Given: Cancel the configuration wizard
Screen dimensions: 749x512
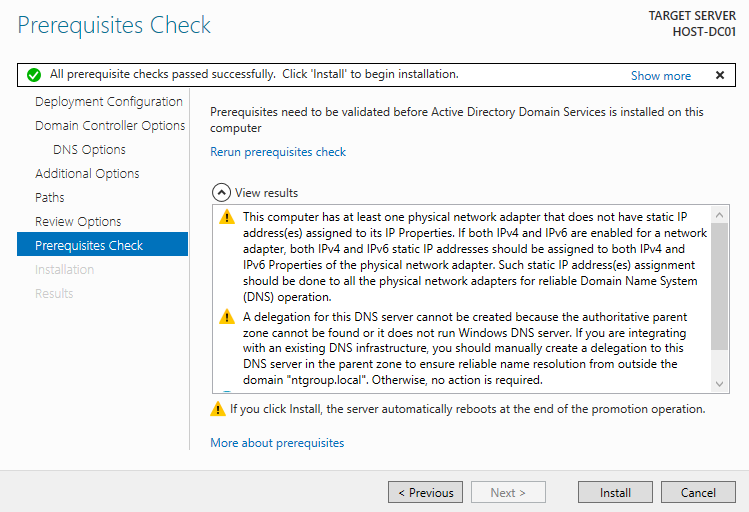Looking at the screenshot, I should (698, 492).
